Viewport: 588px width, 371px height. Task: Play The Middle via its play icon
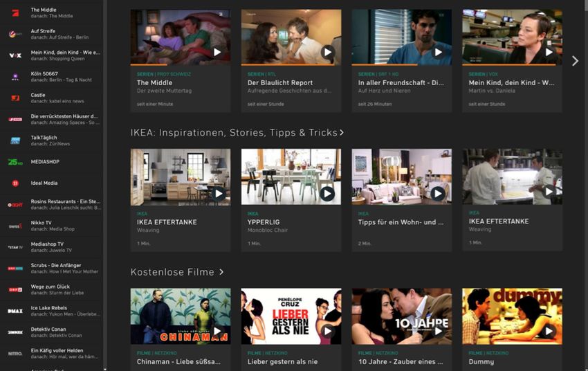[x=217, y=52]
